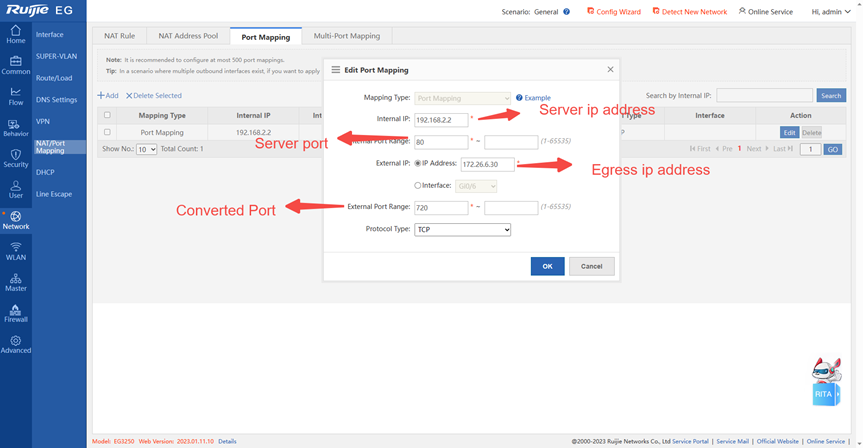Select the IP Address radio button

point(418,164)
